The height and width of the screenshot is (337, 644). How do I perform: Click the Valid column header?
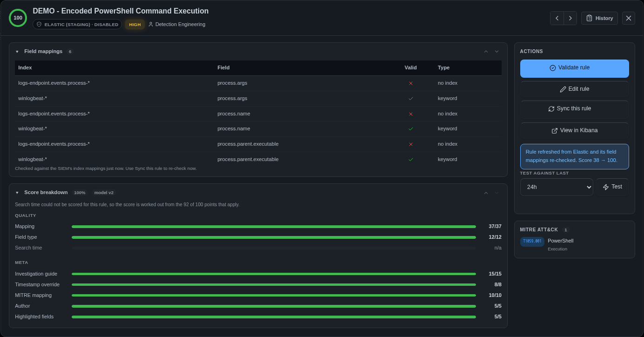pyautogui.click(x=411, y=68)
